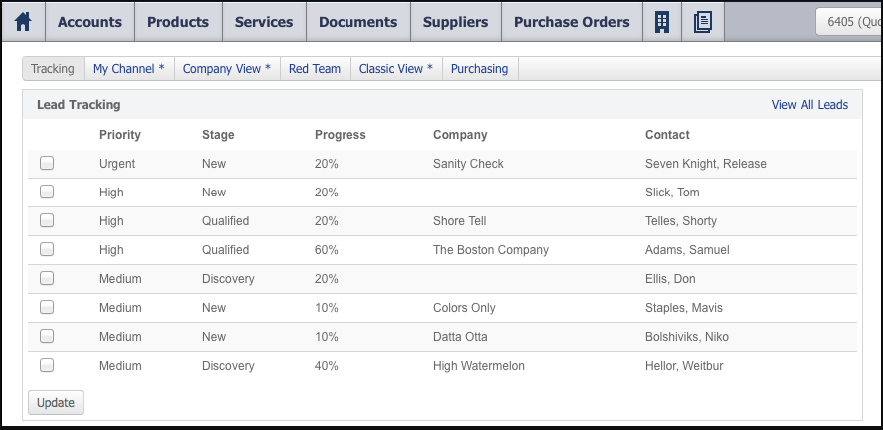
Task: Select the checkbox for The Boston Company
Action: [47, 250]
